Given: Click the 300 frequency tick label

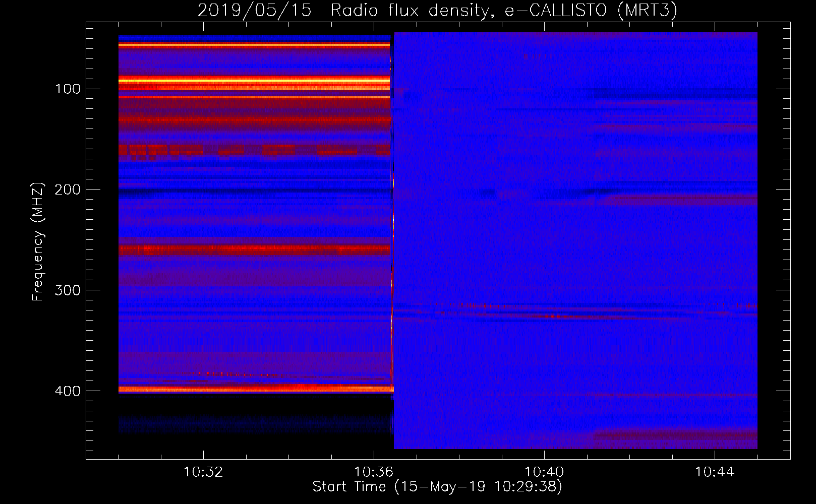Looking at the screenshot, I should coord(68,290).
